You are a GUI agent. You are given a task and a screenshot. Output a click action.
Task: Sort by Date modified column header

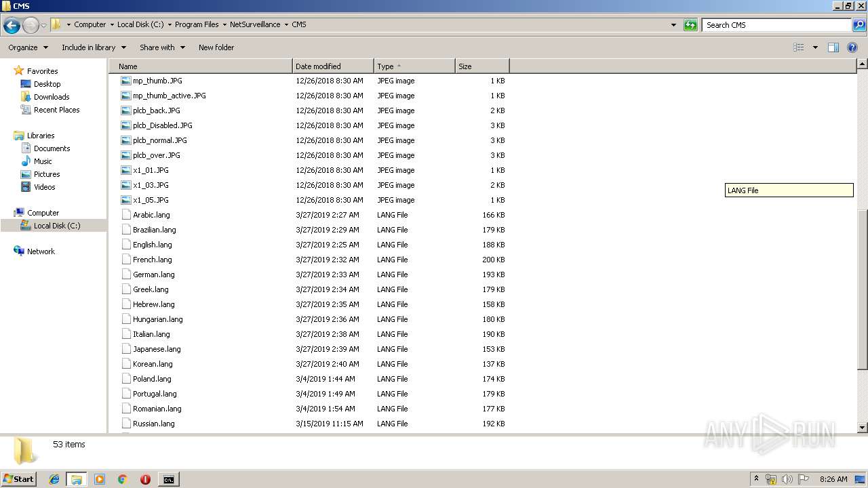pos(333,66)
